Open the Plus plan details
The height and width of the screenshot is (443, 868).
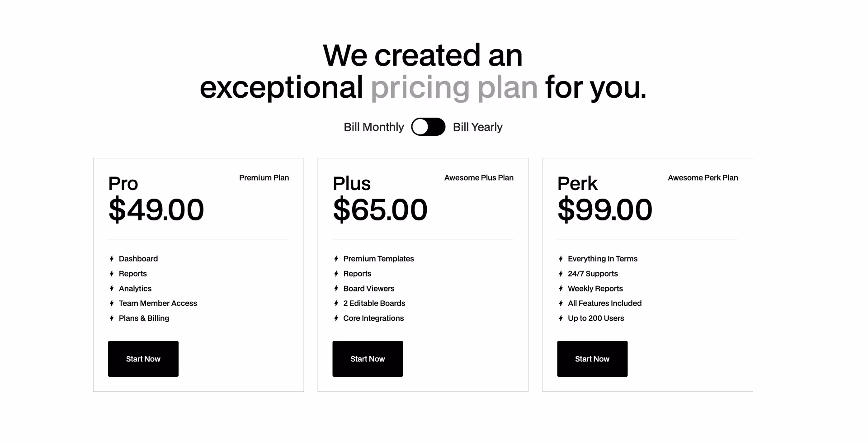(x=423, y=274)
